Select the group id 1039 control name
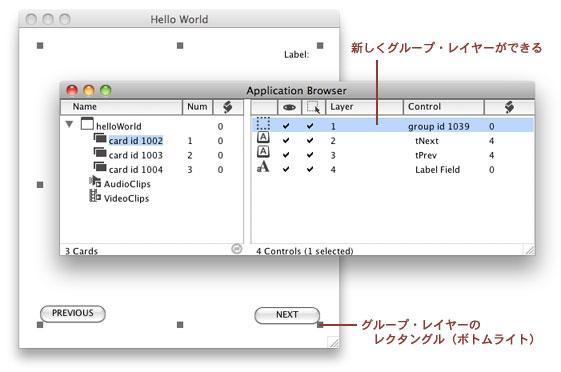This screenshot has width=561, height=372. 439,127
